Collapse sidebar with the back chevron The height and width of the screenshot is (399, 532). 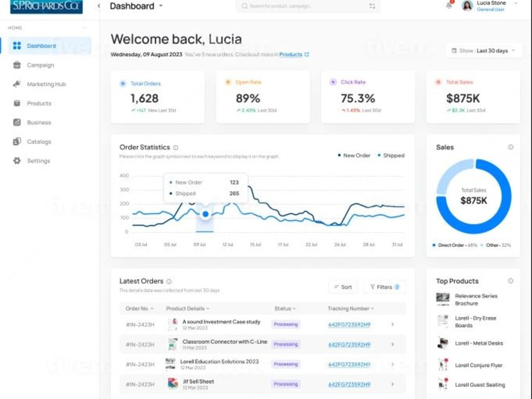(x=99, y=6)
